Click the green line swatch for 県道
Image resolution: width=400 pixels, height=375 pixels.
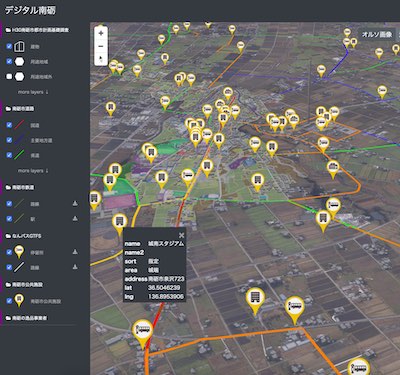point(19,155)
